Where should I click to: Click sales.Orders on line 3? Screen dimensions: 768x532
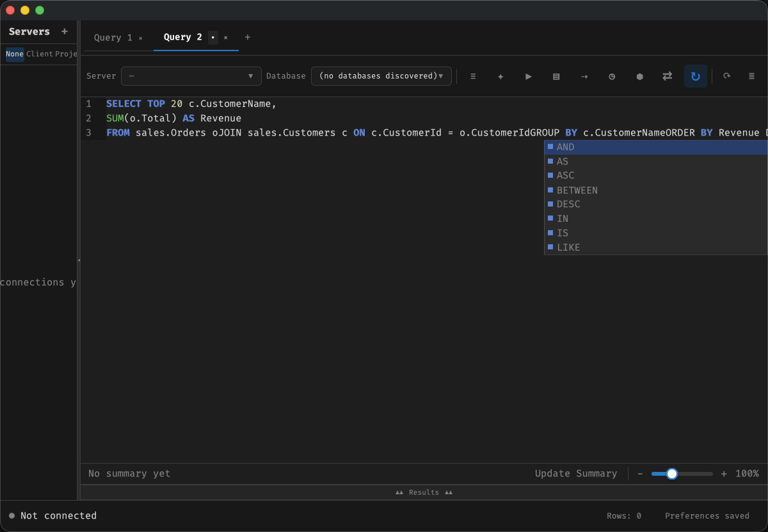171,133
